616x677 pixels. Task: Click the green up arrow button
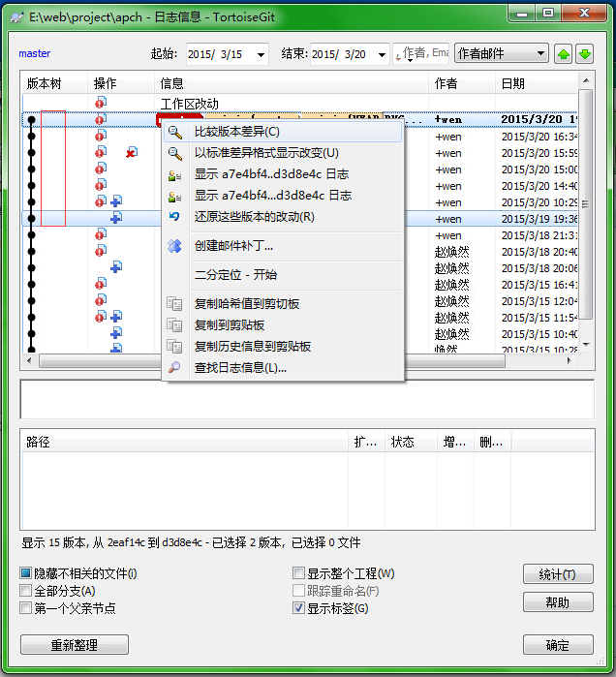[x=564, y=54]
